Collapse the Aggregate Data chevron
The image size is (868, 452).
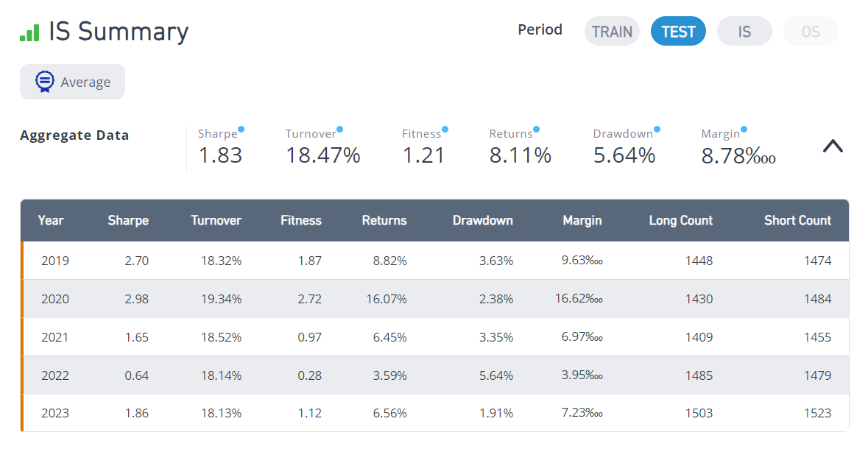[833, 146]
